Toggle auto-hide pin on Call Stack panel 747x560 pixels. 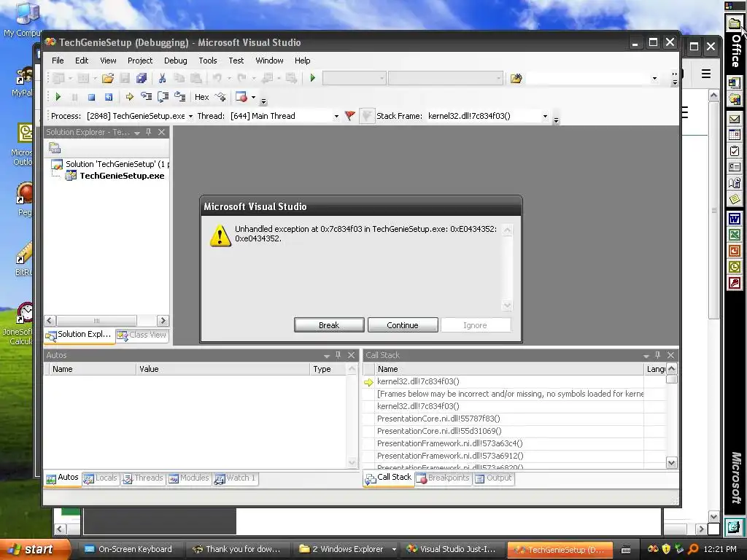658,355
